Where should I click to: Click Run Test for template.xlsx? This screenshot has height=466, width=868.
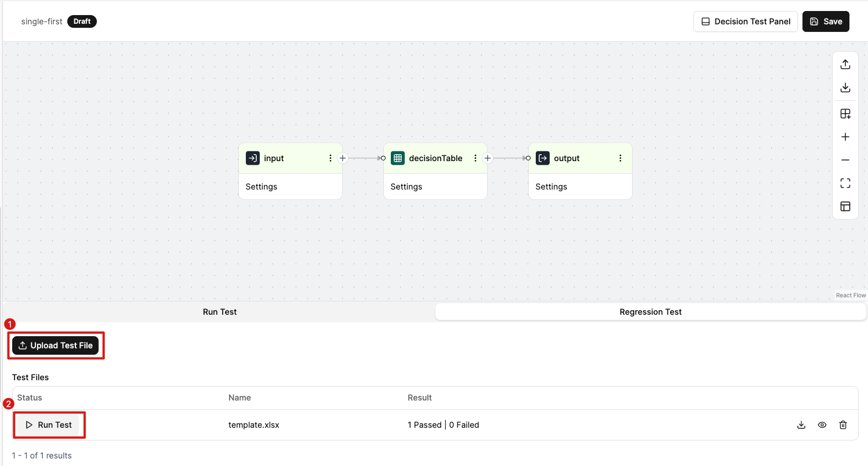coord(49,425)
